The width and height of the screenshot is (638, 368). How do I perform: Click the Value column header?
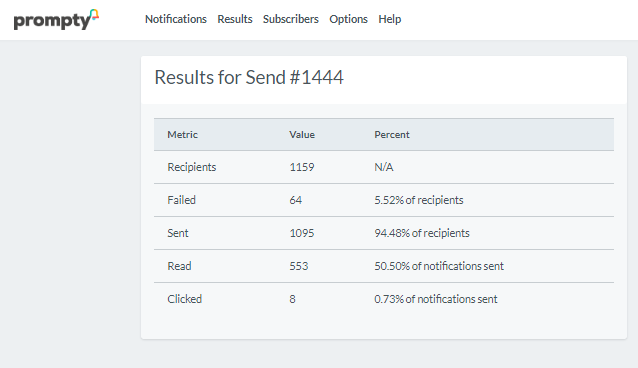pyautogui.click(x=302, y=135)
